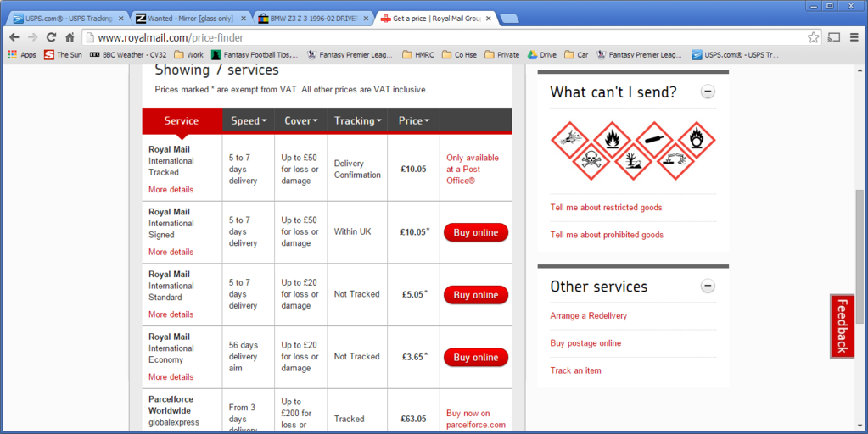Click Track an item link
The image size is (868, 434).
point(576,370)
